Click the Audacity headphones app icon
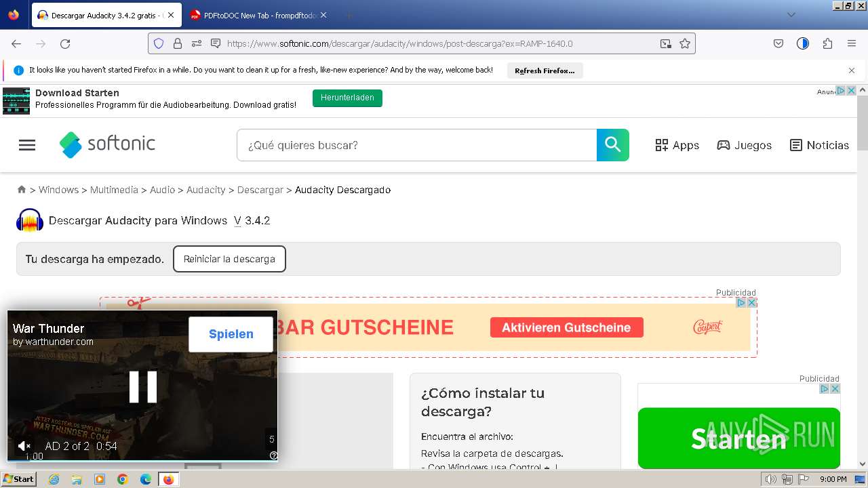 coord(30,220)
